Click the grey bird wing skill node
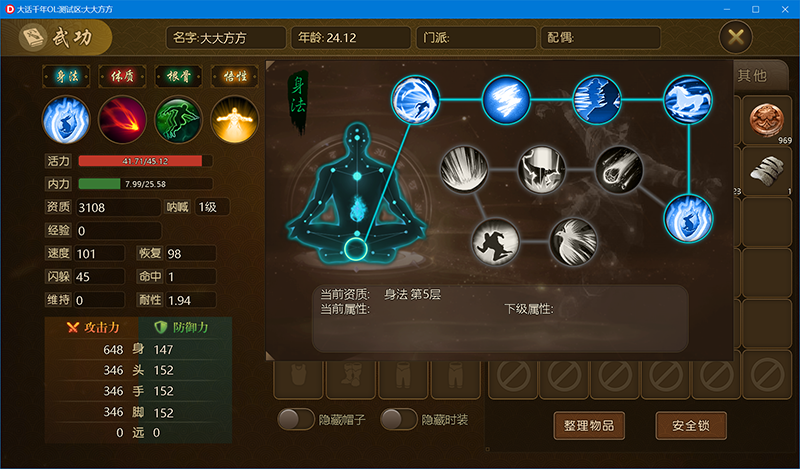This screenshot has height=469, width=800. tap(573, 242)
